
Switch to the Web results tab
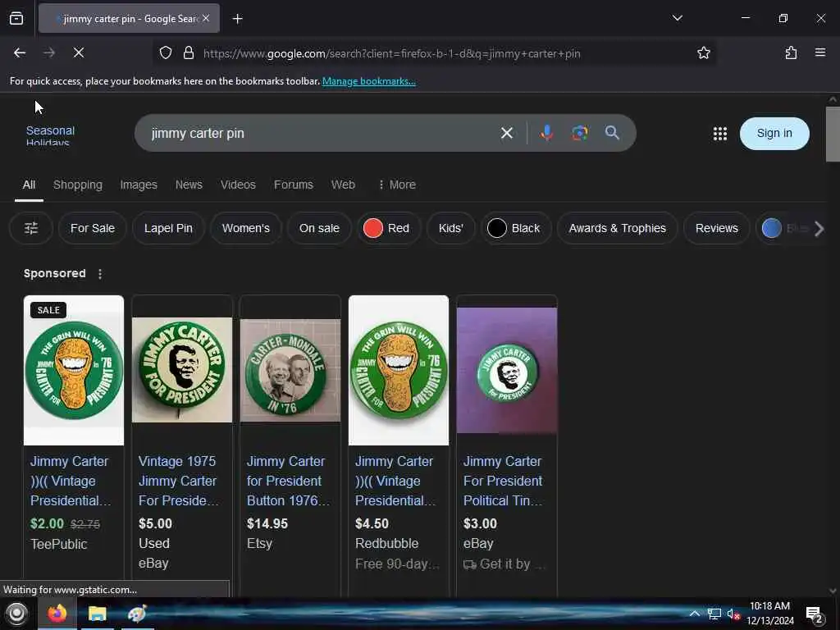[x=343, y=185]
